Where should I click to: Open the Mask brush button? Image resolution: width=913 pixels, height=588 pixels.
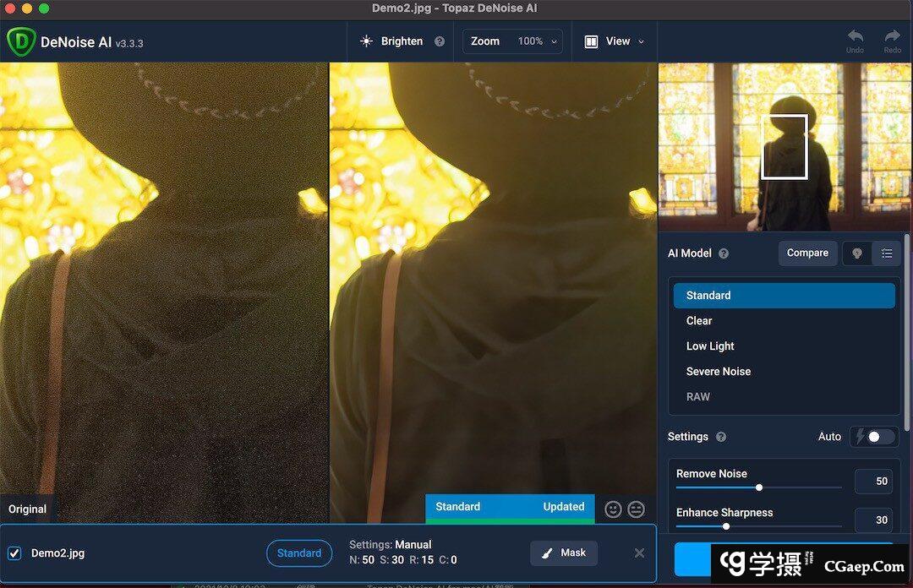(x=564, y=553)
